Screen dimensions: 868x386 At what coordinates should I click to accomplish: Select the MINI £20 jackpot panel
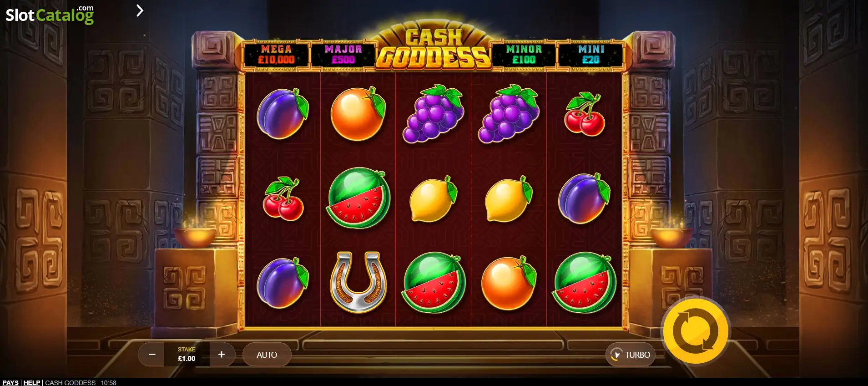pyautogui.click(x=590, y=55)
